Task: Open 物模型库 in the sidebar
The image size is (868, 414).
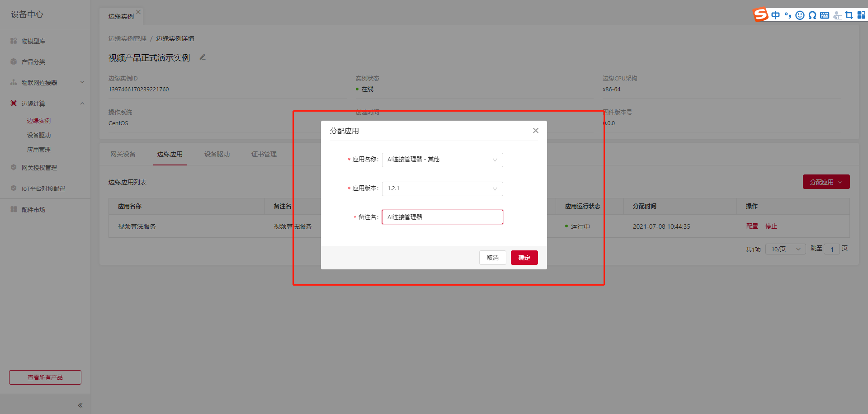Action: click(33, 41)
